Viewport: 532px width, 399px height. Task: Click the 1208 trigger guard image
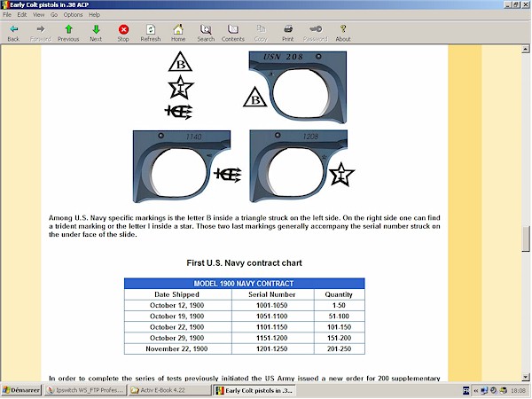tap(298, 166)
